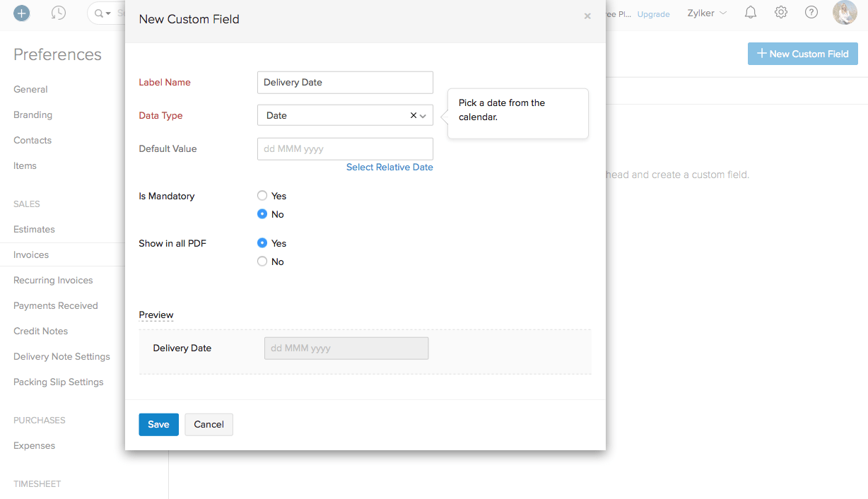This screenshot has height=499, width=868.
Task: Select Yes for Show in all PDF
Action: point(262,243)
